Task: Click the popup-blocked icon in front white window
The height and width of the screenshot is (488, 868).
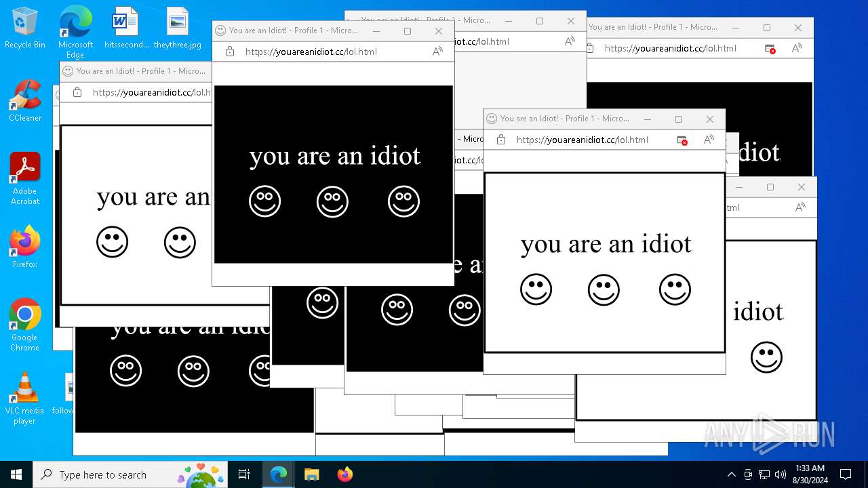Action: click(682, 140)
